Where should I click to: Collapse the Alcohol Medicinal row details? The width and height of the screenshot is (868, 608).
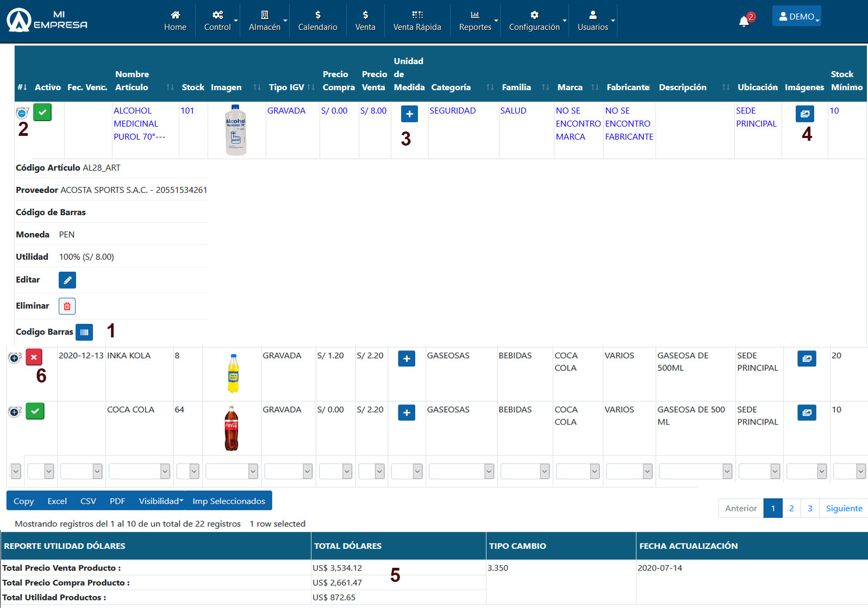click(x=22, y=114)
